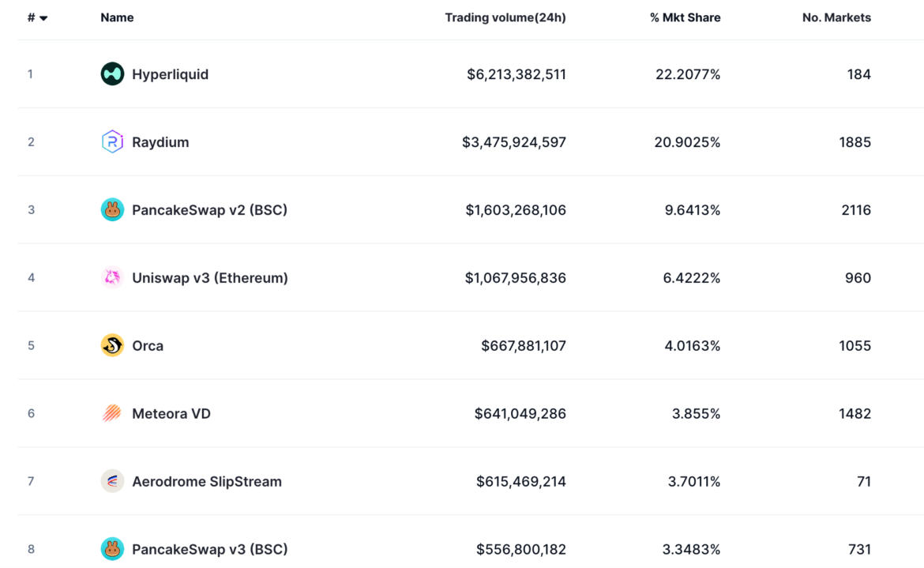This screenshot has height=568, width=924.
Task: Click the No. Markets column header
Action: click(x=836, y=17)
